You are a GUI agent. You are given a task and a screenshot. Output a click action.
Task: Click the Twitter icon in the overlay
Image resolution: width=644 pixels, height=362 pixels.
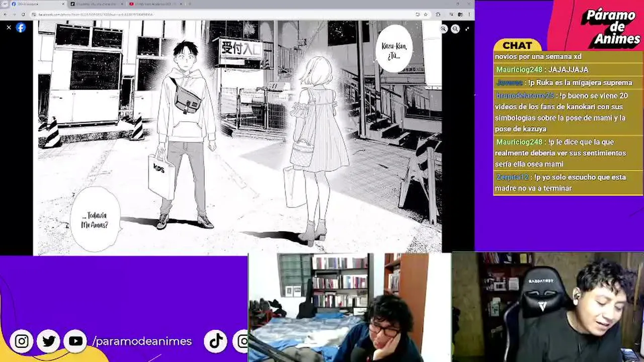(49, 341)
